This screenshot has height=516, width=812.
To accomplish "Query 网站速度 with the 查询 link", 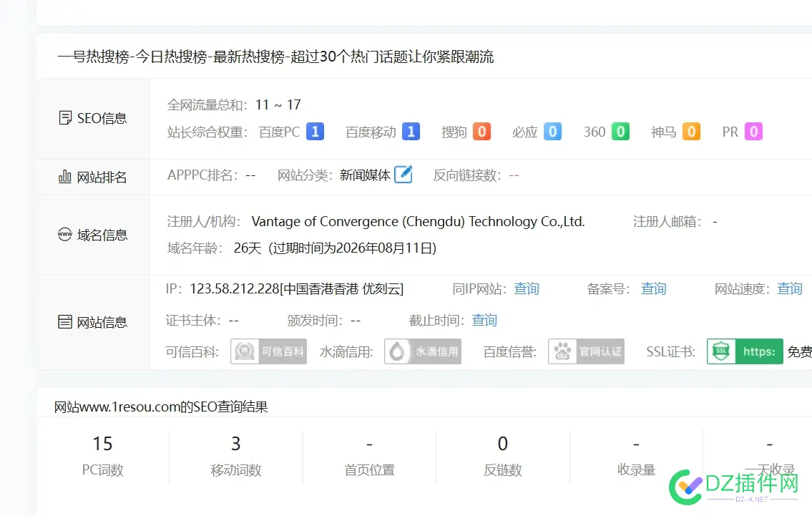I will (x=789, y=289).
